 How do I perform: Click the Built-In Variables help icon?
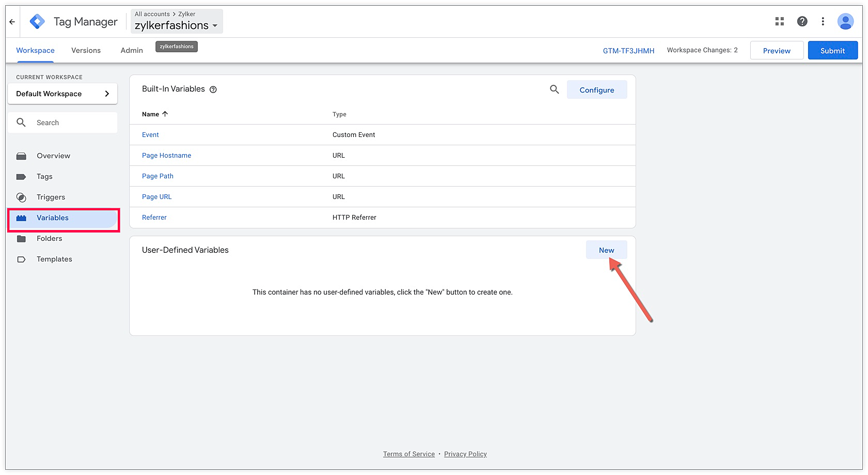[x=213, y=89]
